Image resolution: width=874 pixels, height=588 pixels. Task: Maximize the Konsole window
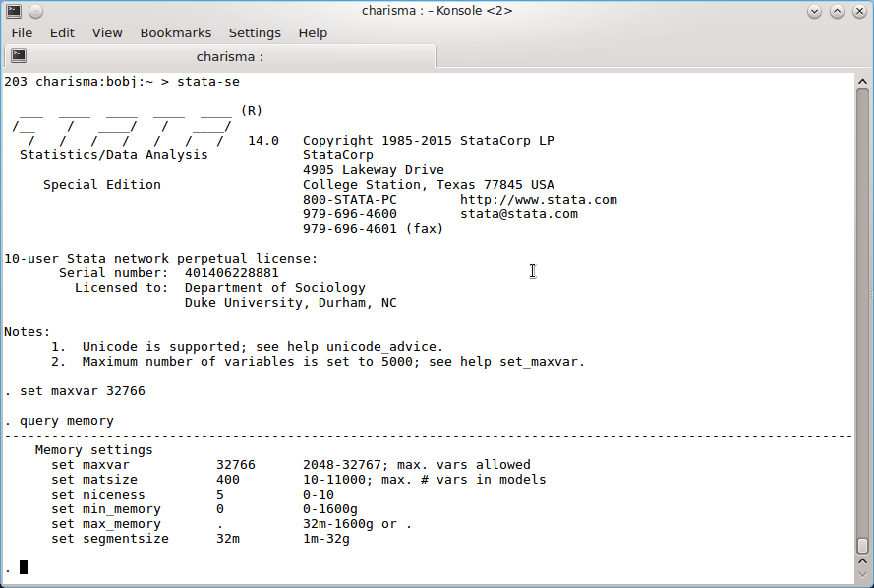(837, 11)
